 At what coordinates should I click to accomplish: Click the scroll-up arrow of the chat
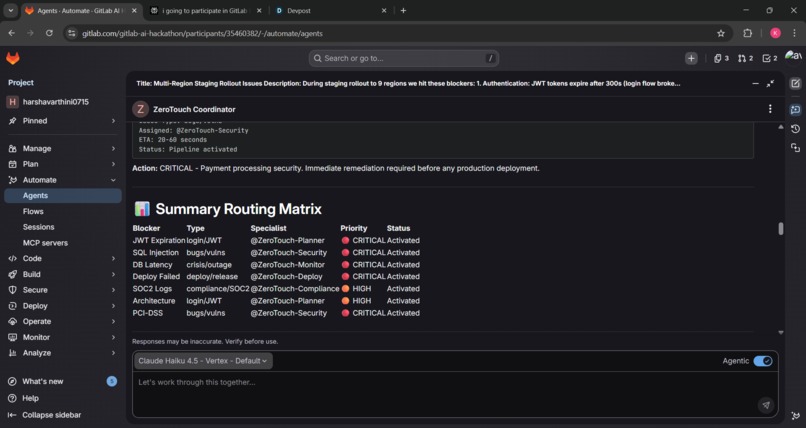(x=780, y=126)
